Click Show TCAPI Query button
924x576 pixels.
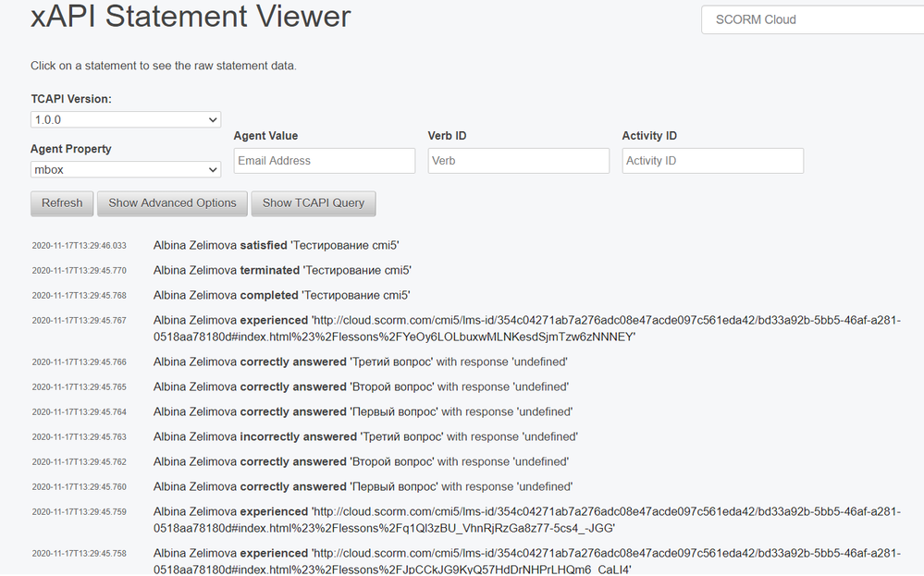(x=314, y=203)
